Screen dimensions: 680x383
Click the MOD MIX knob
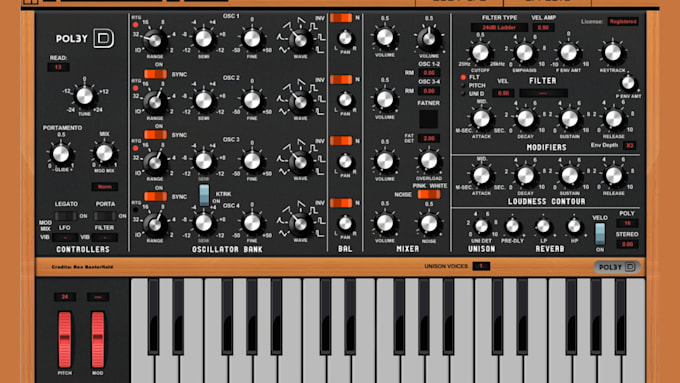click(x=104, y=153)
